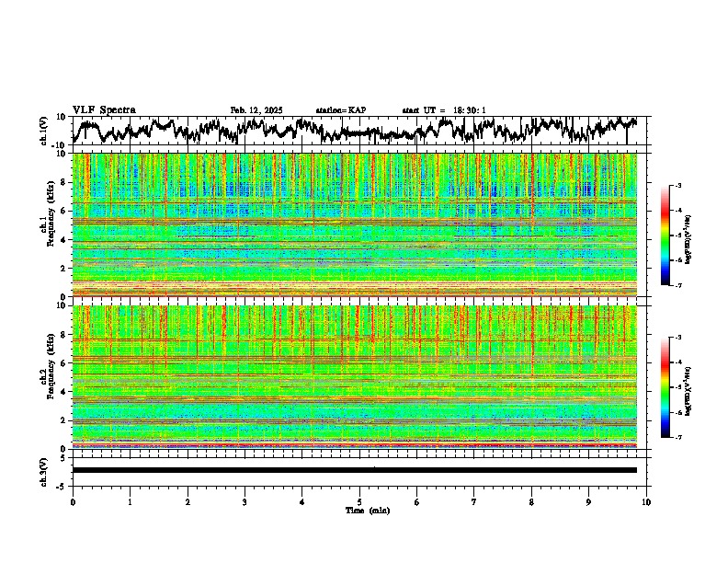The height and width of the screenshot is (563, 728).
Task: Click the ch.1(V) waveform axis label
Action: (44, 131)
